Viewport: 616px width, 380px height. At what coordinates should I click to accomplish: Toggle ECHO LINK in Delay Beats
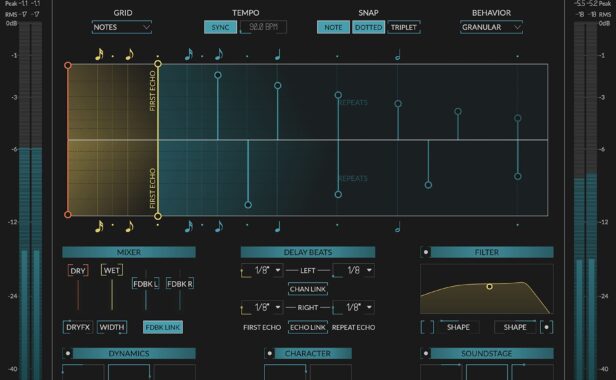pyautogui.click(x=308, y=327)
